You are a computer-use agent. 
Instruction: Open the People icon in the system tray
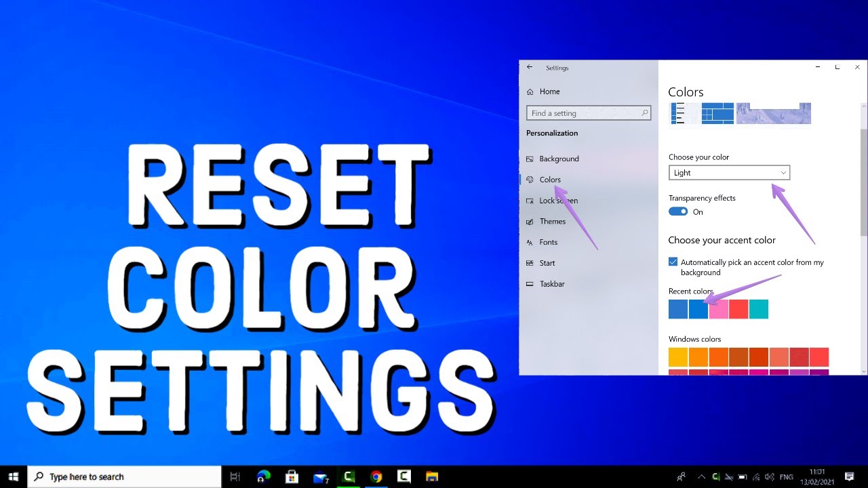click(x=681, y=477)
